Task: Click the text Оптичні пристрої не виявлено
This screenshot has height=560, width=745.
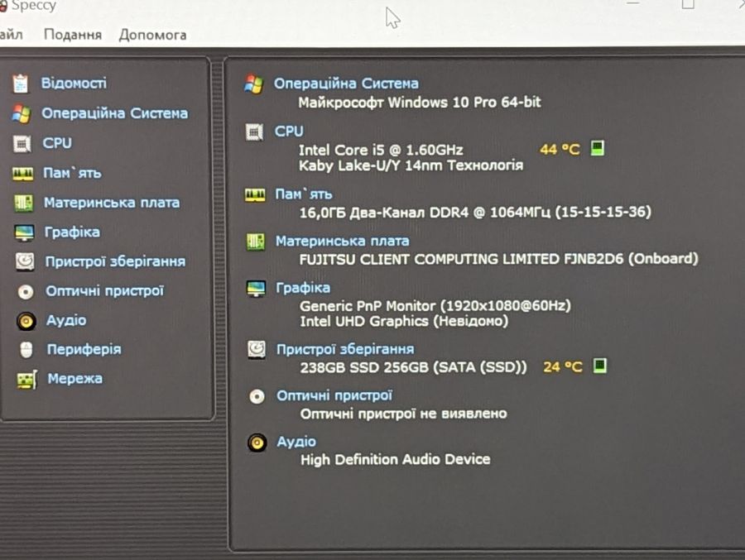Action: (x=403, y=414)
